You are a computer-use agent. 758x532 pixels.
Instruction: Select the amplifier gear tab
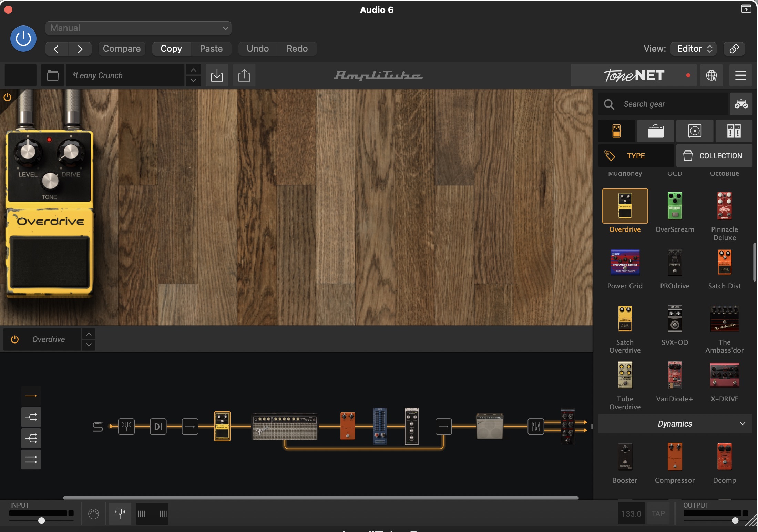coord(656,131)
